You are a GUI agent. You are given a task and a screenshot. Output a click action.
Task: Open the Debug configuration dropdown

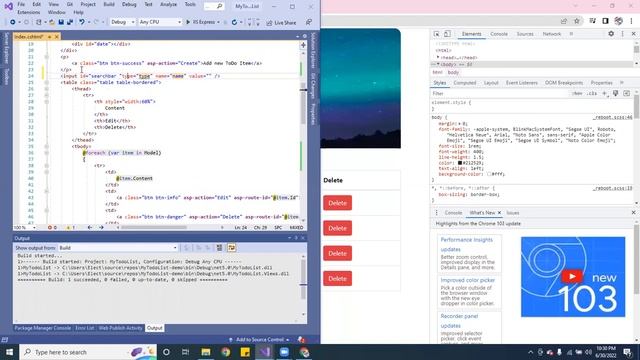pyautogui.click(x=122, y=22)
